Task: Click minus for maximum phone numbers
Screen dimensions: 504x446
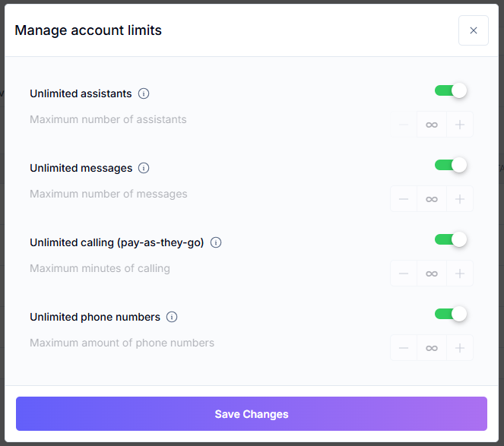Action: point(404,348)
